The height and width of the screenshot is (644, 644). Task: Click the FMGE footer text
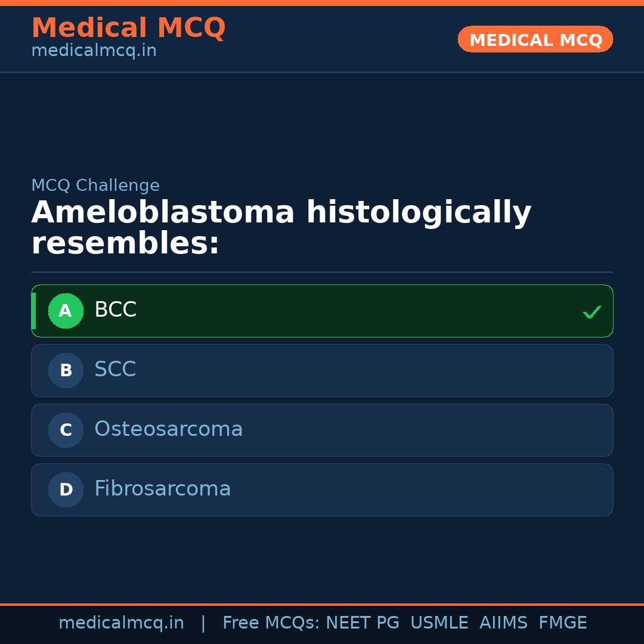coord(562,623)
